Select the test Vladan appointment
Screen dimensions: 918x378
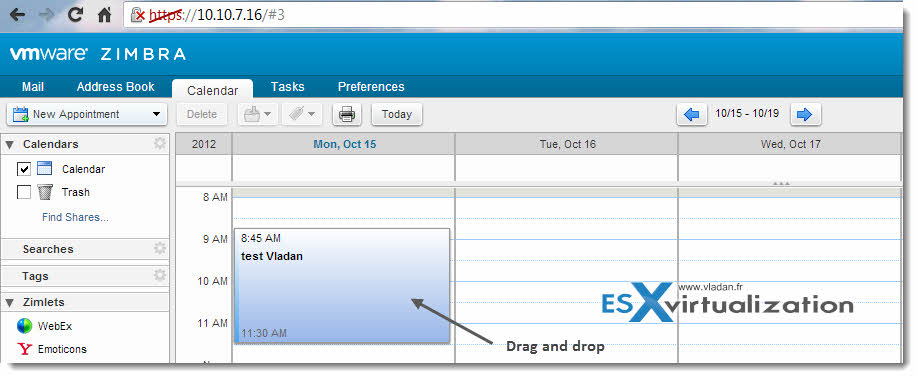342,285
